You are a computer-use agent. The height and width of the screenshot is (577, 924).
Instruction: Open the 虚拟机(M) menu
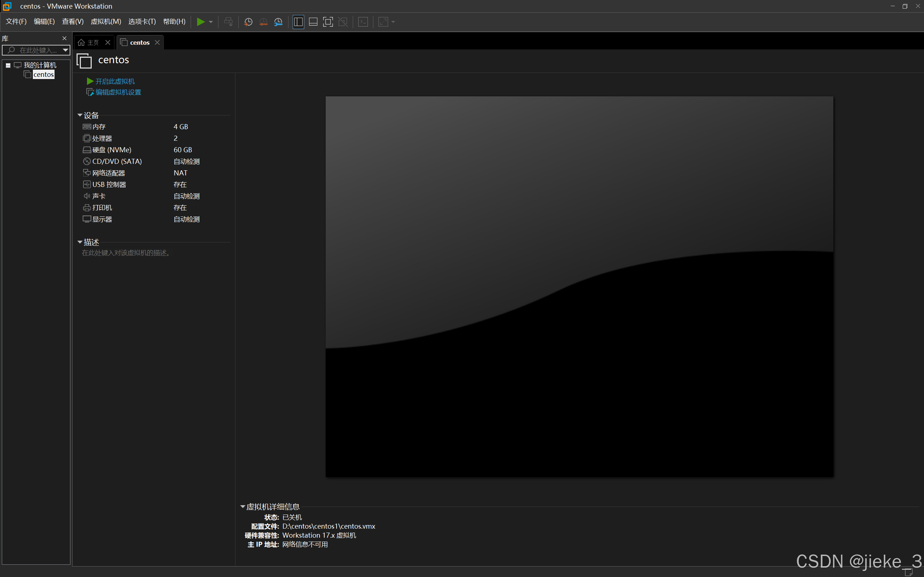click(x=106, y=21)
